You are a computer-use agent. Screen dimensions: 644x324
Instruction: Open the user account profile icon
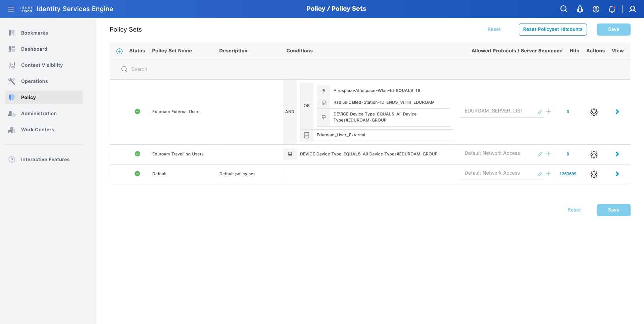633,9
